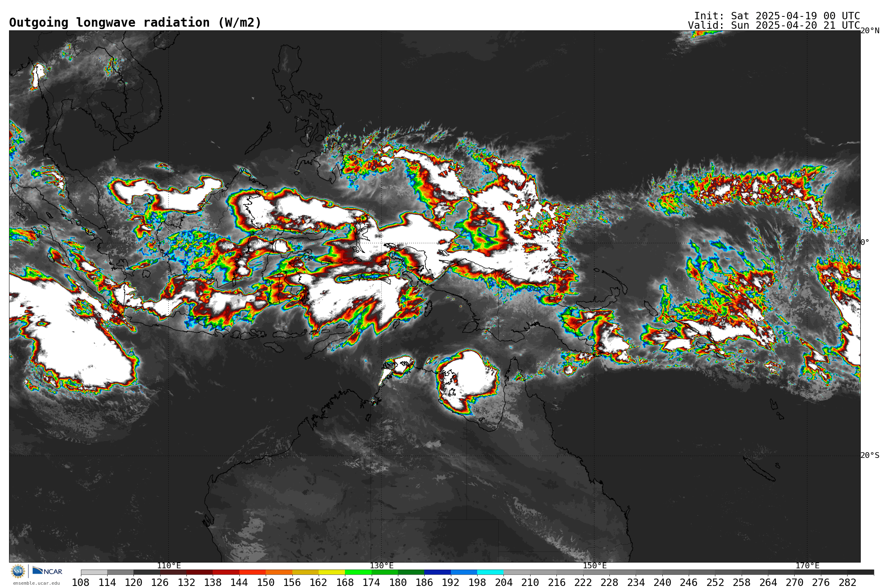The image size is (887, 588).
Task: Click the 20°S latitude label
Action: pos(870,455)
